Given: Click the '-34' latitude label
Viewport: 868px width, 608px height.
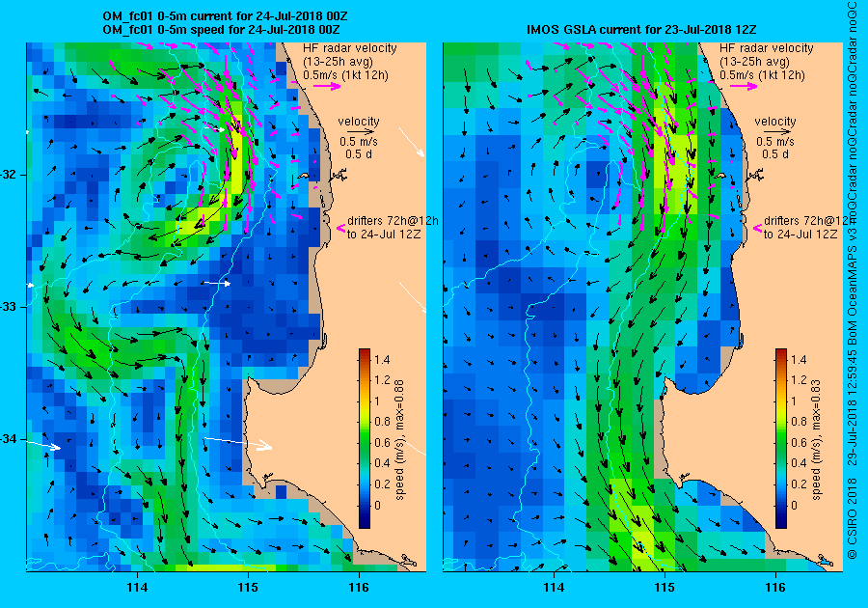Looking at the screenshot, I should (10, 439).
